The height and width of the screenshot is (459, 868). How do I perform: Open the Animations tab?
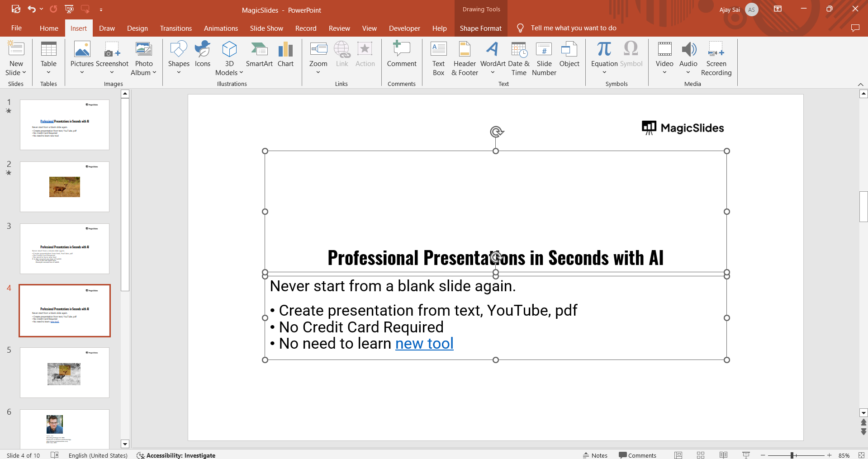click(x=221, y=28)
